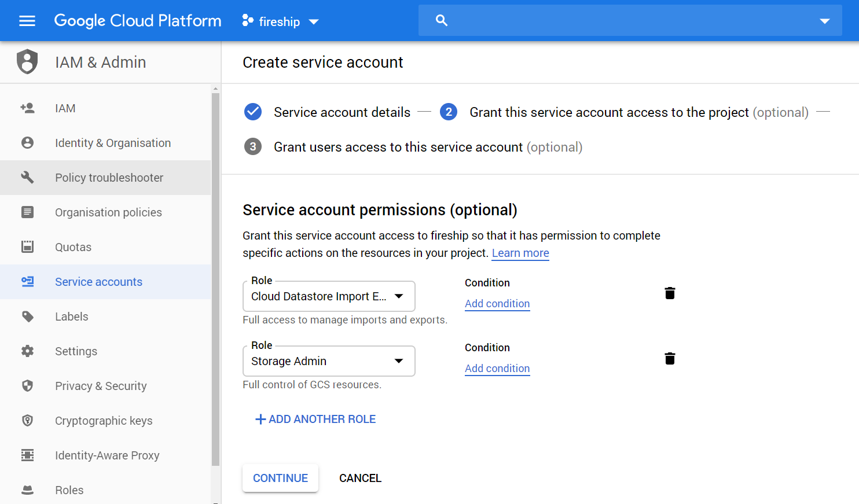This screenshot has width=859, height=504.
Task: Open the fireship project dropdown
Action: tap(314, 21)
